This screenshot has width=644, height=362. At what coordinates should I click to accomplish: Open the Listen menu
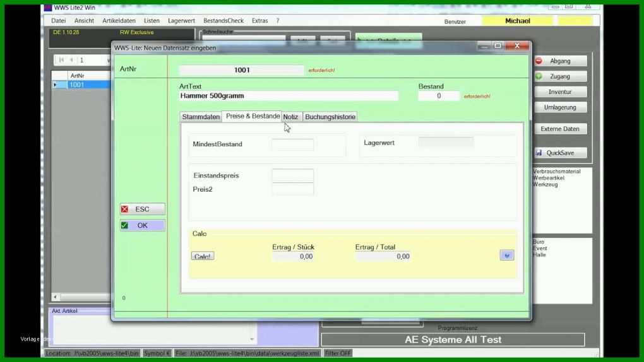click(x=152, y=21)
